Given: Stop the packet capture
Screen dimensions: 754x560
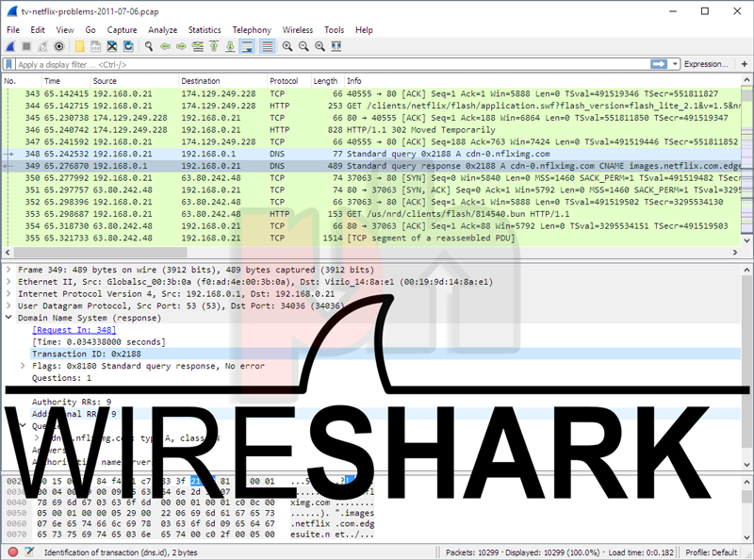Looking at the screenshot, I should (26, 46).
